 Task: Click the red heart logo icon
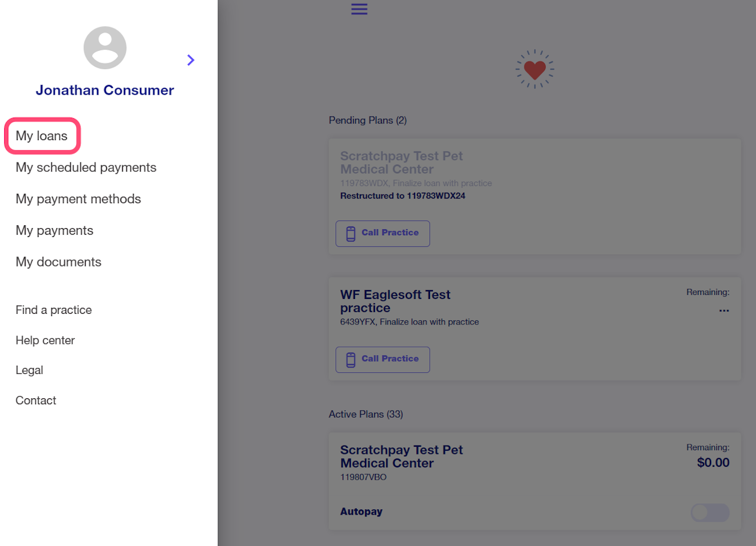click(x=535, y=69)
